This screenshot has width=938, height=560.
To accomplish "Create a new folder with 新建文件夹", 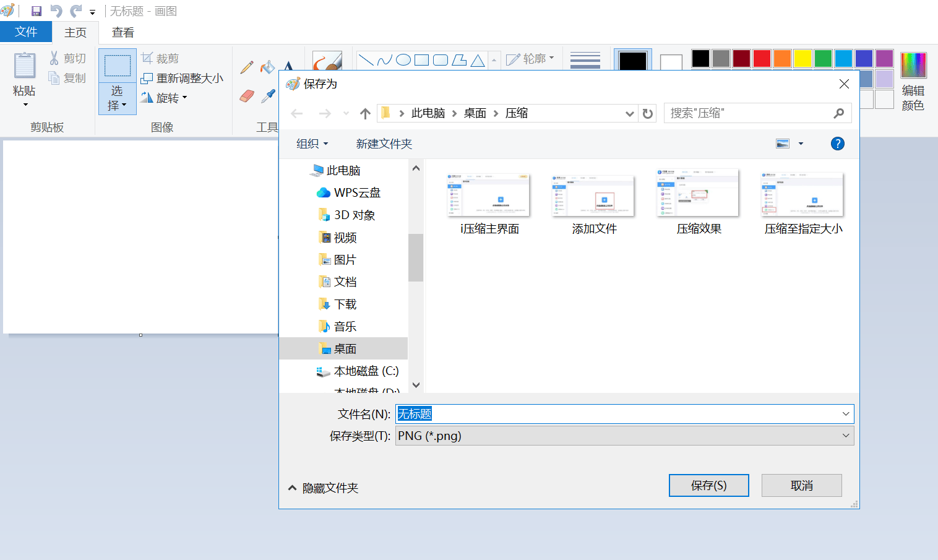I will click(384, 144).
